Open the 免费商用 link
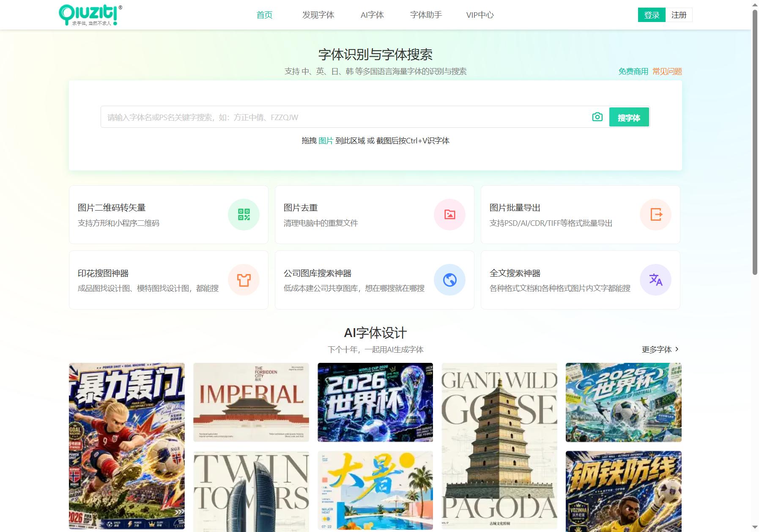This screenshot has height=532, width=759. point(633,71)
